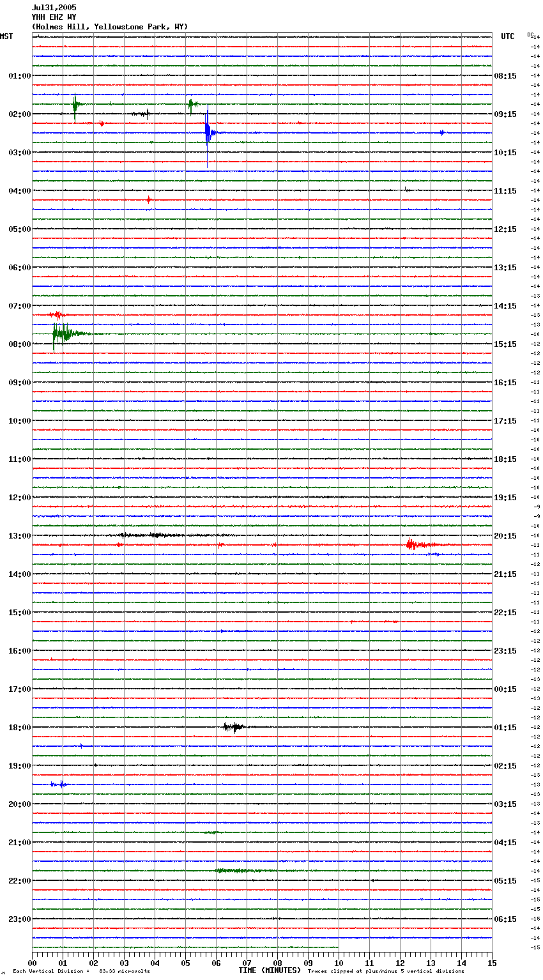Select the 21:00 MST row label
The height and width of the screenshot is (980, 543).
click(x=20, y=843)
